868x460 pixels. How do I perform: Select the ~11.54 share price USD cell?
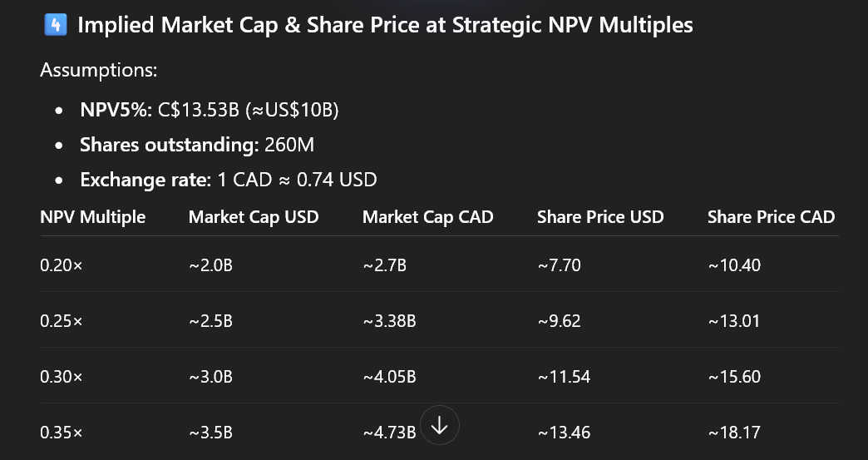564,377
